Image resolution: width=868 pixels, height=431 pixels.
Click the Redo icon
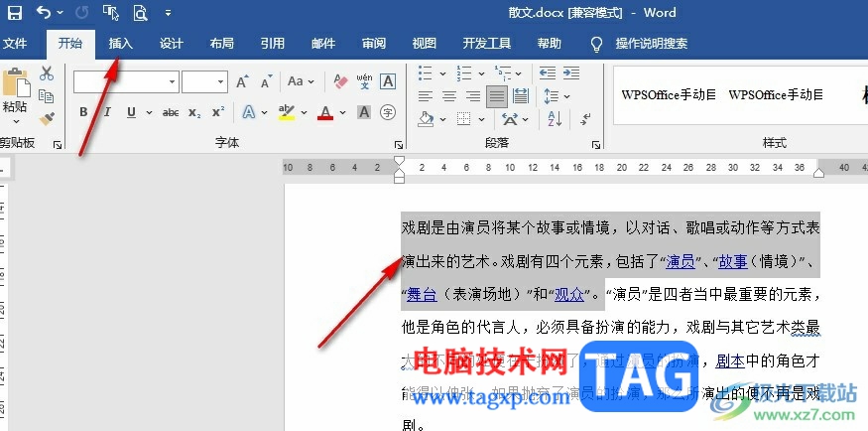click(x=82, y=12)
